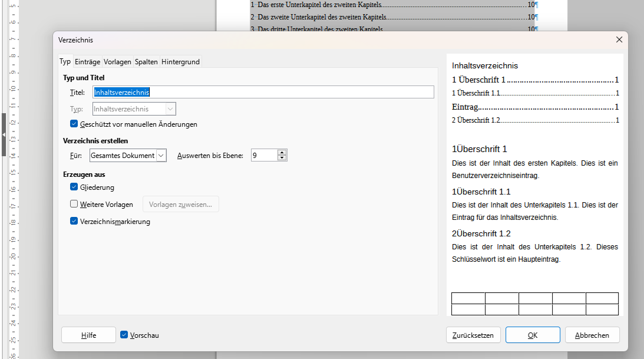The width and height of the screenshot is (644, 359).
Task: Click preview heading '1Überschrift 1.1'
Action: tap(481, 192)
